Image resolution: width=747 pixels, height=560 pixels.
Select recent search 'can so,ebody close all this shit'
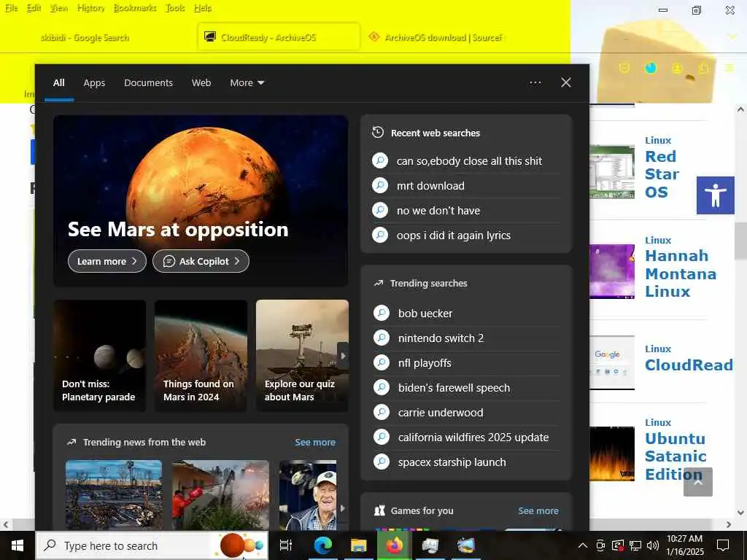[x=466, y=161]
